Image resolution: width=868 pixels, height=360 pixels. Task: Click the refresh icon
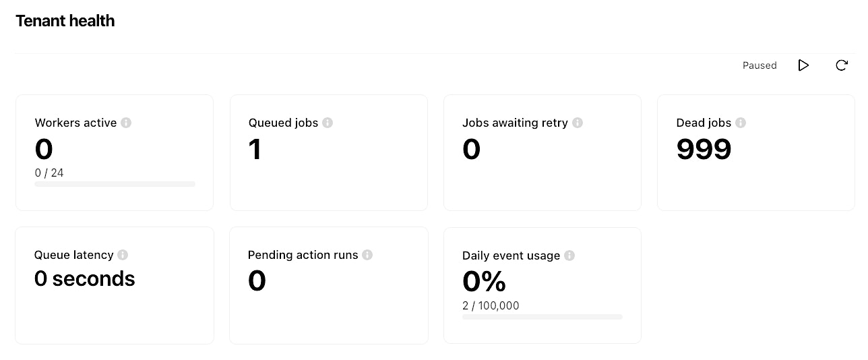tap(841, 65)
